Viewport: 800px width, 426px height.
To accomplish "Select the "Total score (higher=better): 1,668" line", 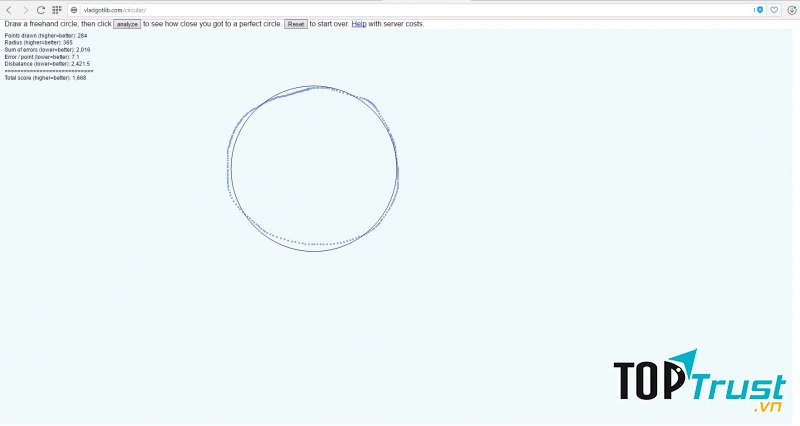I will pyautogui.click(x=45, y=78).
